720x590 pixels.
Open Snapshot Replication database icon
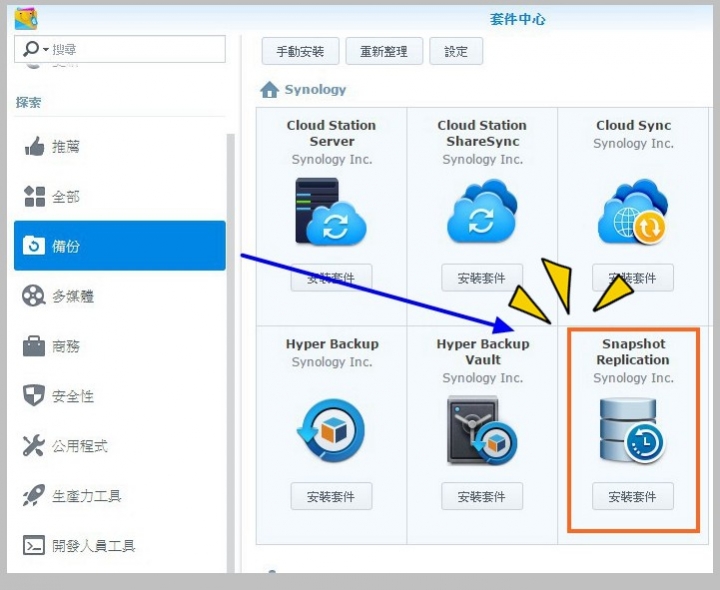632,430
